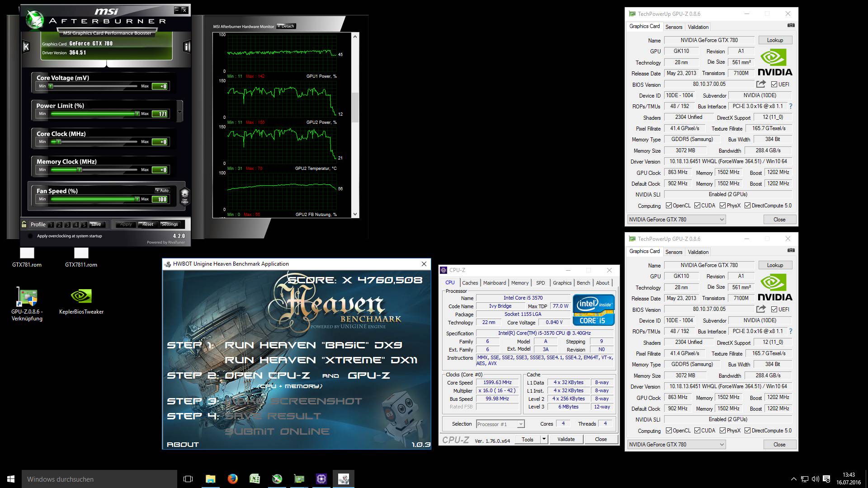Click the BIOS save/share icon in bottom GPU-Z

pyautogui.click(x=761, y=309)
